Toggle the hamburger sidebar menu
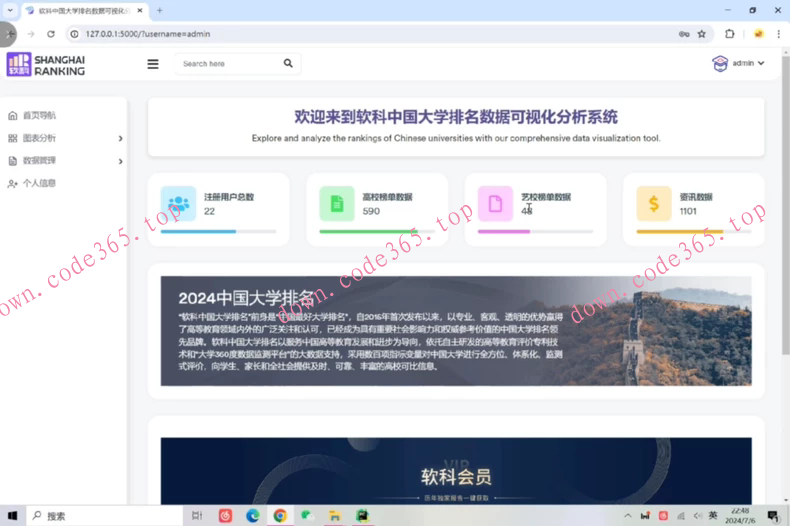 pos(153,64)
